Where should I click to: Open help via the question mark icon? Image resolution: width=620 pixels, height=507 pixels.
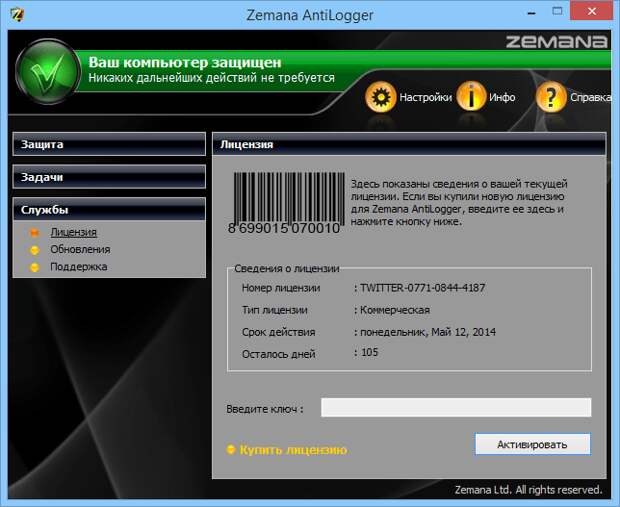coord(551,96)
